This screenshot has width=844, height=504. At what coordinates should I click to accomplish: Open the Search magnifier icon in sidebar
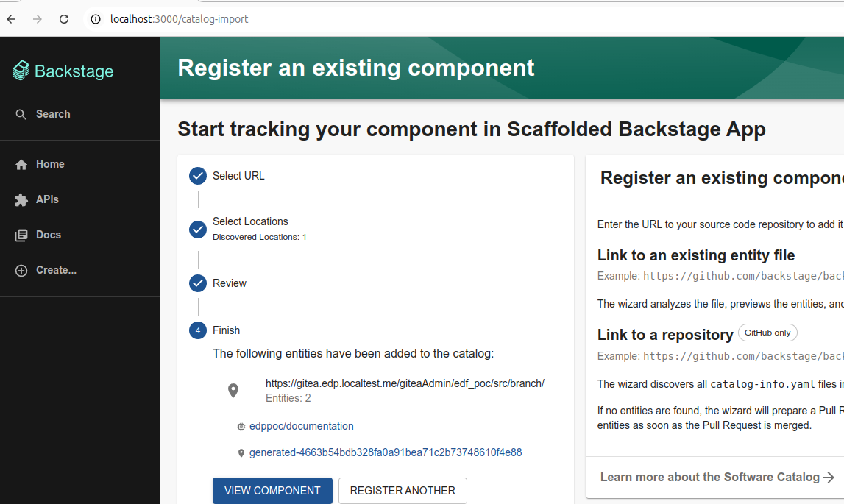click(x=21, y=114)
